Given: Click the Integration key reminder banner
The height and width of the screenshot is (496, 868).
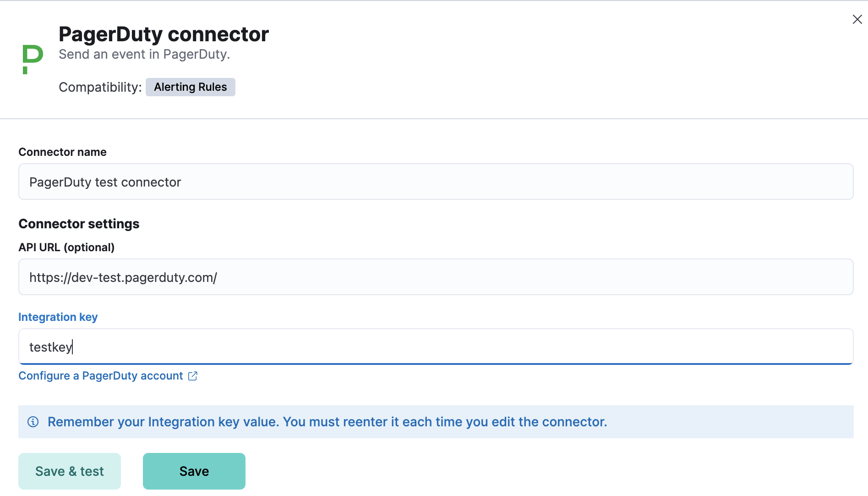Looking at the screenshot, I should pyautogui.click(x=328, y=422).
